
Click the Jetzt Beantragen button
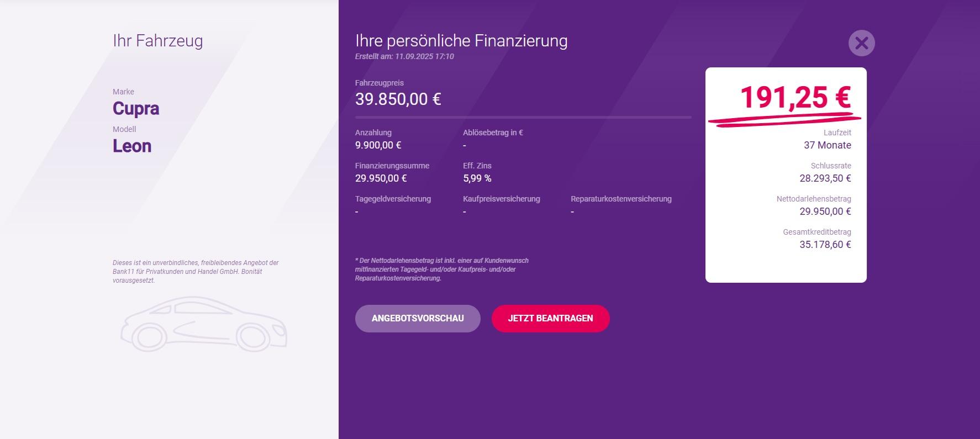click(551, 319)
